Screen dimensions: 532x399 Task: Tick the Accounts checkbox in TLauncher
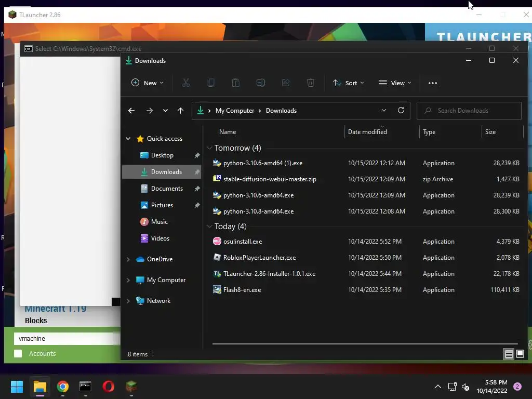tap(18, 353)
